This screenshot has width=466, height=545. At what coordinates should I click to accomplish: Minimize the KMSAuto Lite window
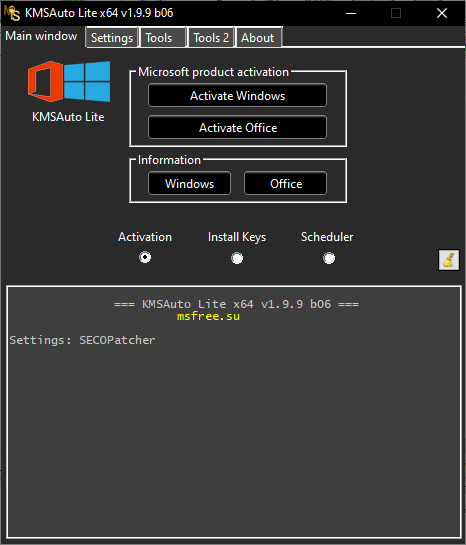click(x=351, y=13)
